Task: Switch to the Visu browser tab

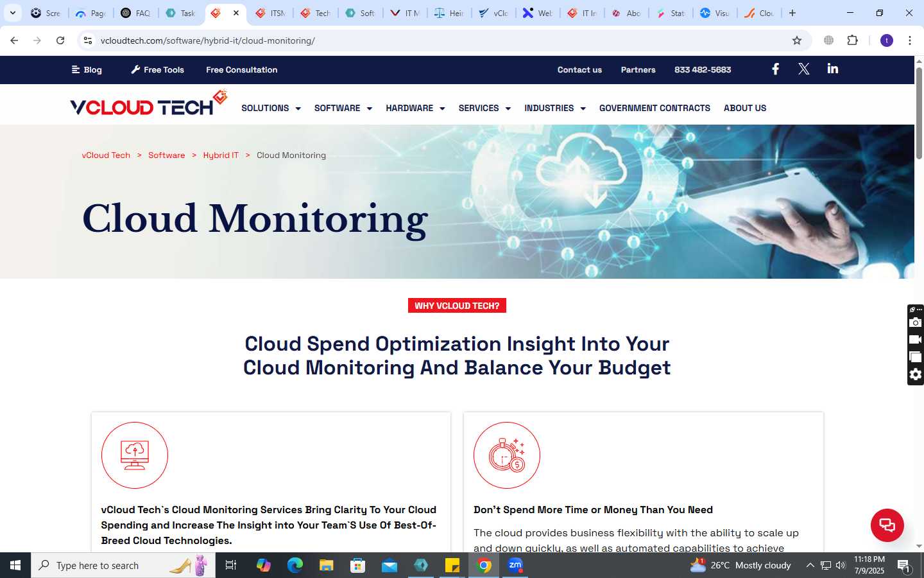Action: [x=715, y=13]
